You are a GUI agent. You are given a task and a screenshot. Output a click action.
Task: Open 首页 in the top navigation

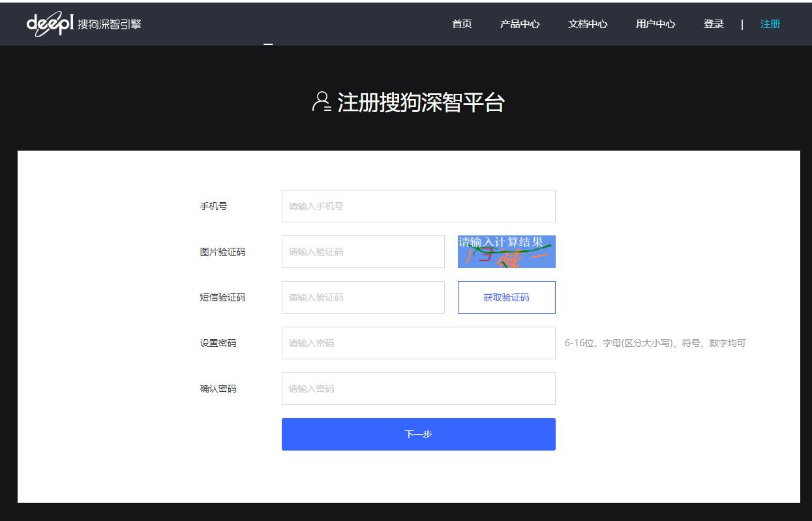tap(462, 24)
